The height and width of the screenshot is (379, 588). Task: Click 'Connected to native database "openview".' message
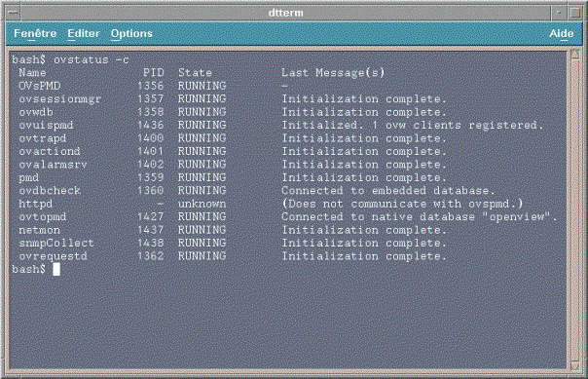click(x=420, y=217)
